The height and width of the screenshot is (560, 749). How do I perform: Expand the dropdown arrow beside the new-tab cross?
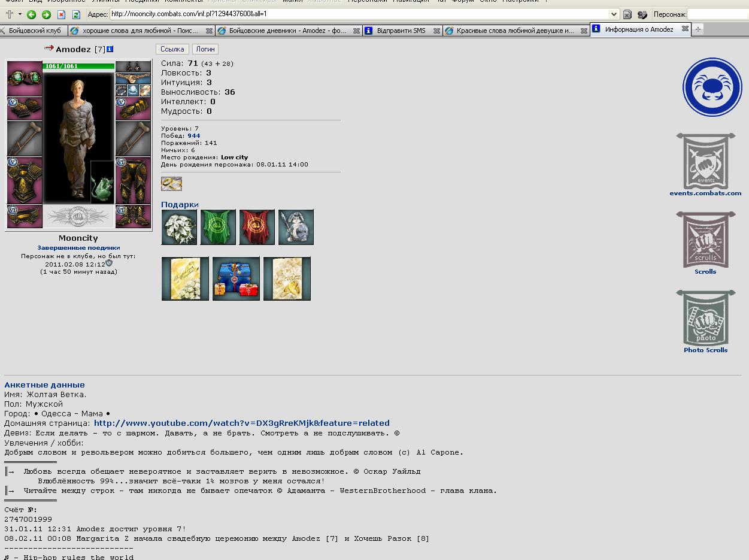20,14
